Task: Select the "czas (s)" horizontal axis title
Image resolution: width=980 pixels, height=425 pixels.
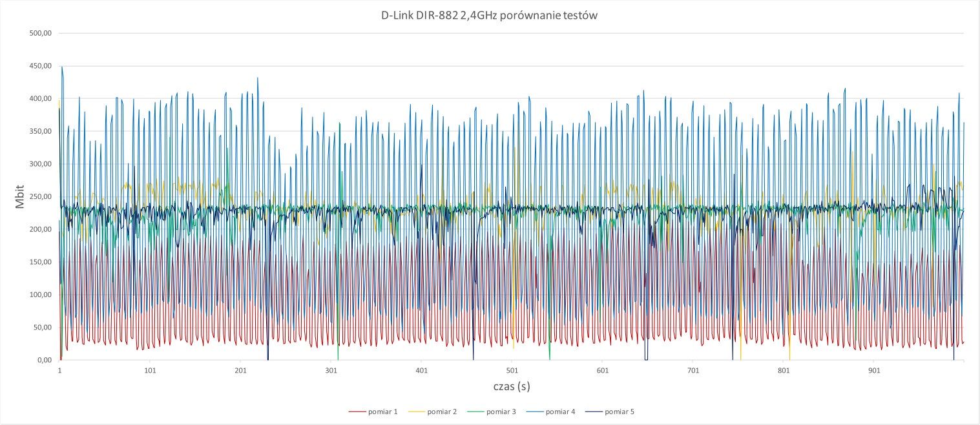Action: pos(511,386)
